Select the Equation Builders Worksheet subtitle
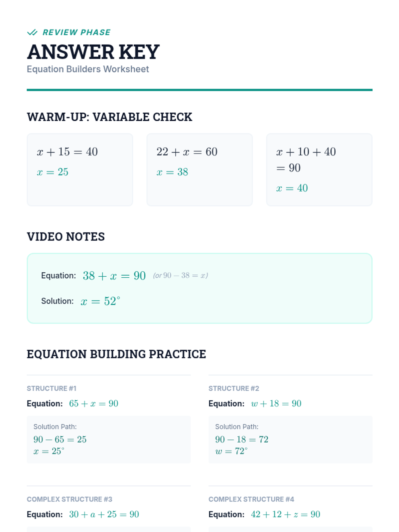This screenshot has height=532, width=399. pyautogui.click(x=88, y=69)
